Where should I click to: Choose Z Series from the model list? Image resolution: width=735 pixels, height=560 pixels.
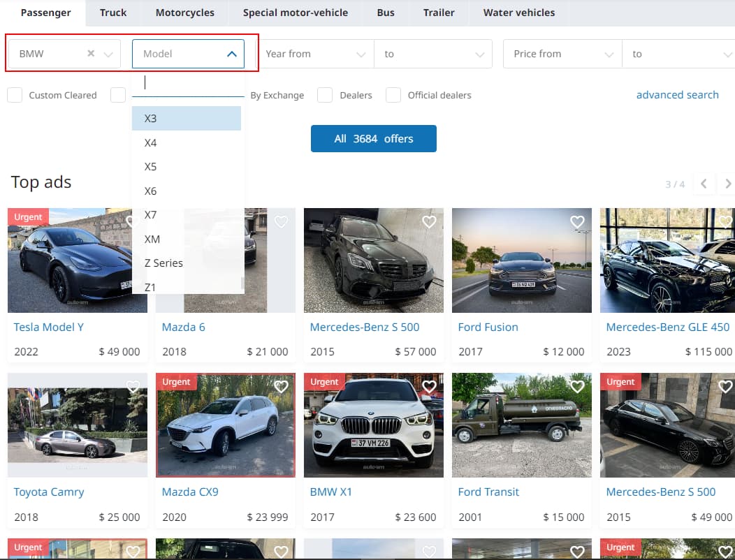(187, 263)
